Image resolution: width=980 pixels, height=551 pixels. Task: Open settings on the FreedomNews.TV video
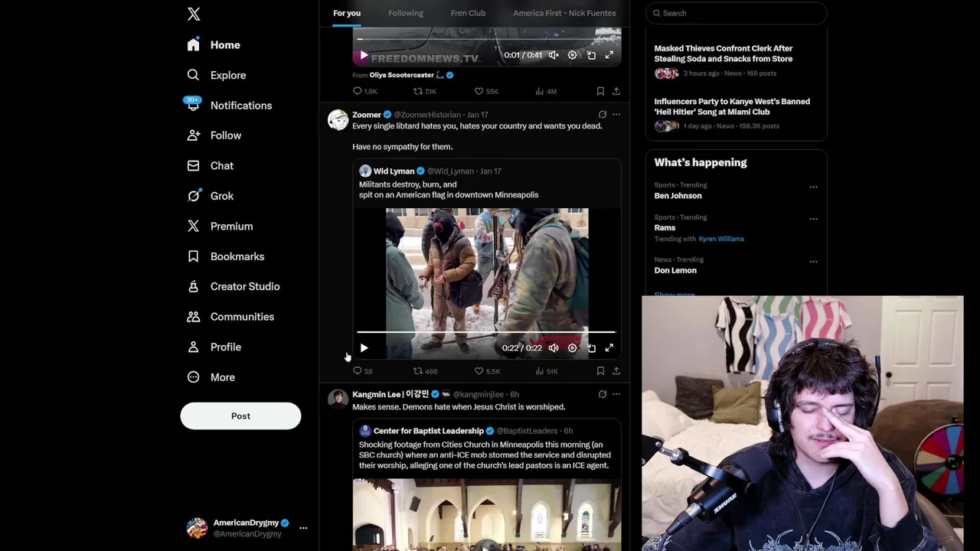[572, 55]
